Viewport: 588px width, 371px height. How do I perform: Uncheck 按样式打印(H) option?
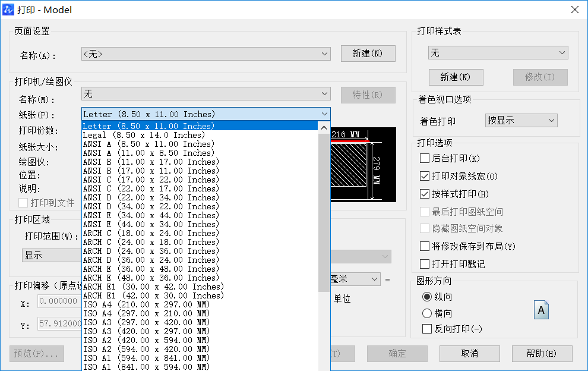tap(425, 193)
